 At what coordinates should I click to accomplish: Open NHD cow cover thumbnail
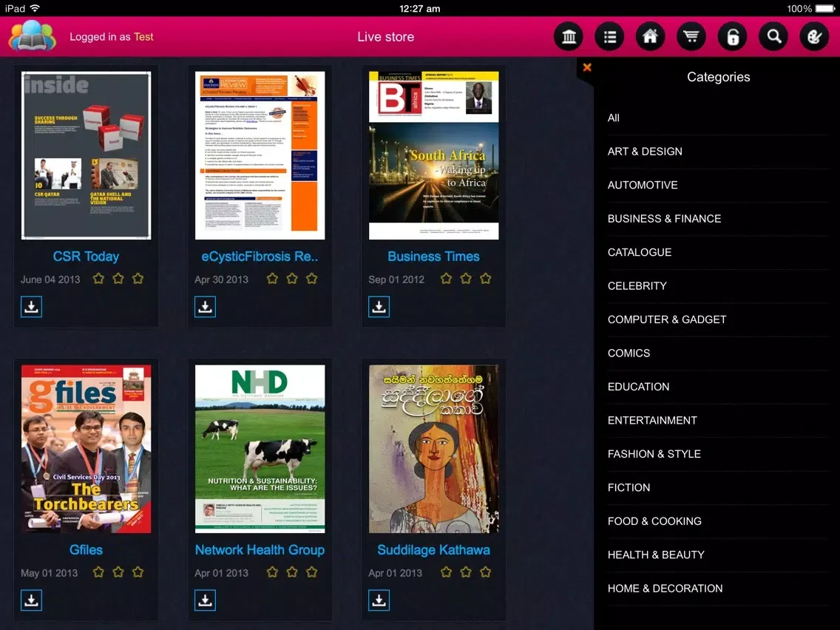(x=260, y=449)
